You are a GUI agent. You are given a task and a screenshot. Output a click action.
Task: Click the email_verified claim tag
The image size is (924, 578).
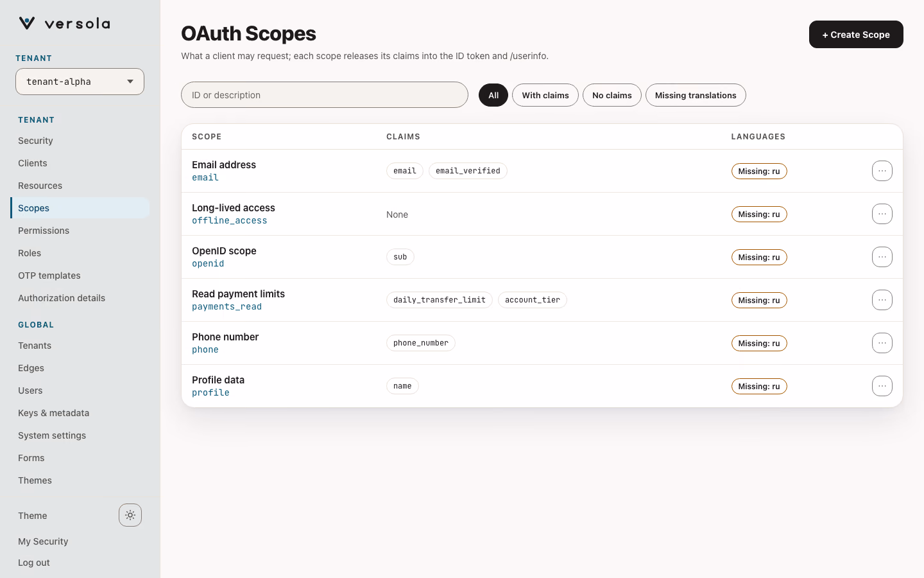(468, 171)
